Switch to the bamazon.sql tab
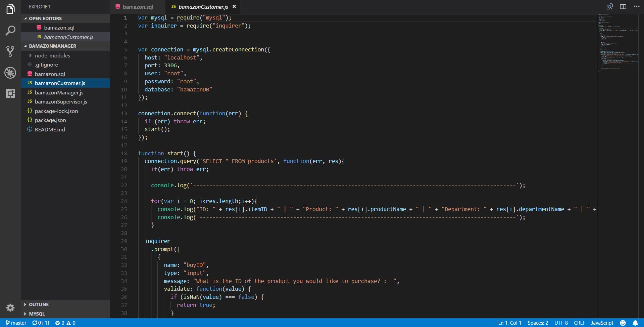The height and width of the screenshot is (327, 644). click(138, 7)
